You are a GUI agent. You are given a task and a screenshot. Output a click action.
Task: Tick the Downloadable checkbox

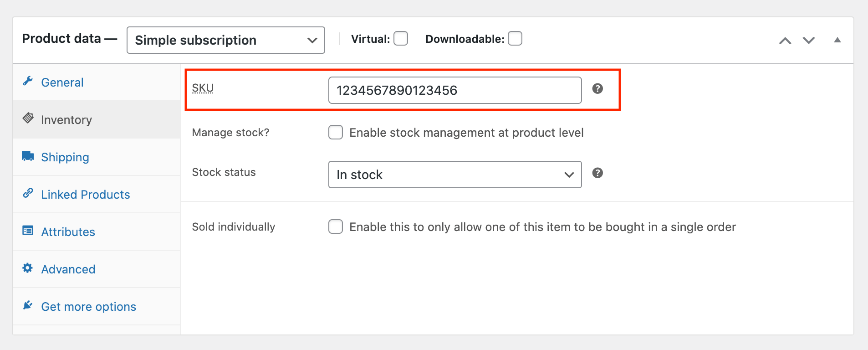[515, 38]
